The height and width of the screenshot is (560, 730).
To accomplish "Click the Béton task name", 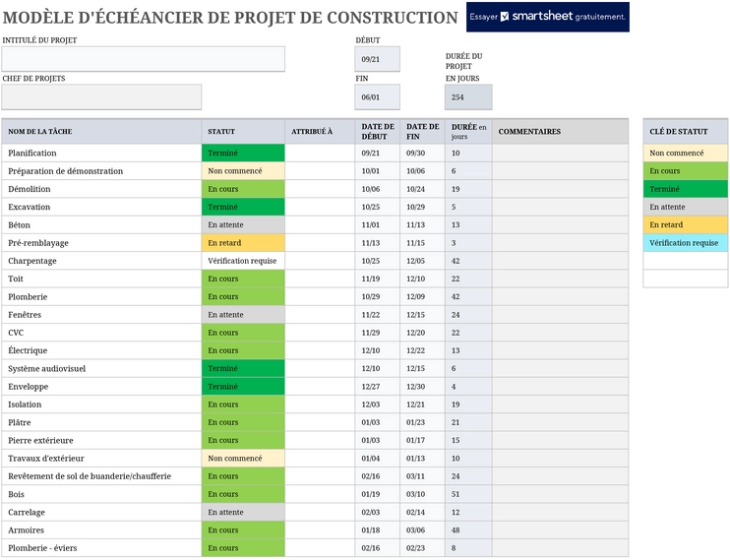I will [19, 225].
